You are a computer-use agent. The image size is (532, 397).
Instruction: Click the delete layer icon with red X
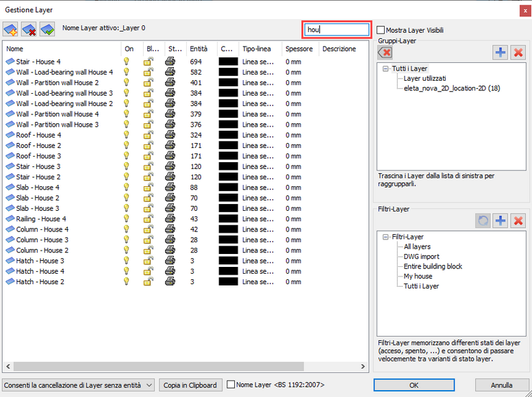pyautogui.click(x=29, y=29)
